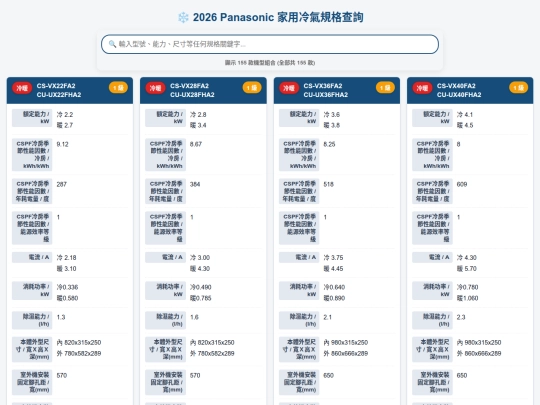Click the model name CS-VX36FA2
Screen dimensions: 540x405
click(323, 86)
